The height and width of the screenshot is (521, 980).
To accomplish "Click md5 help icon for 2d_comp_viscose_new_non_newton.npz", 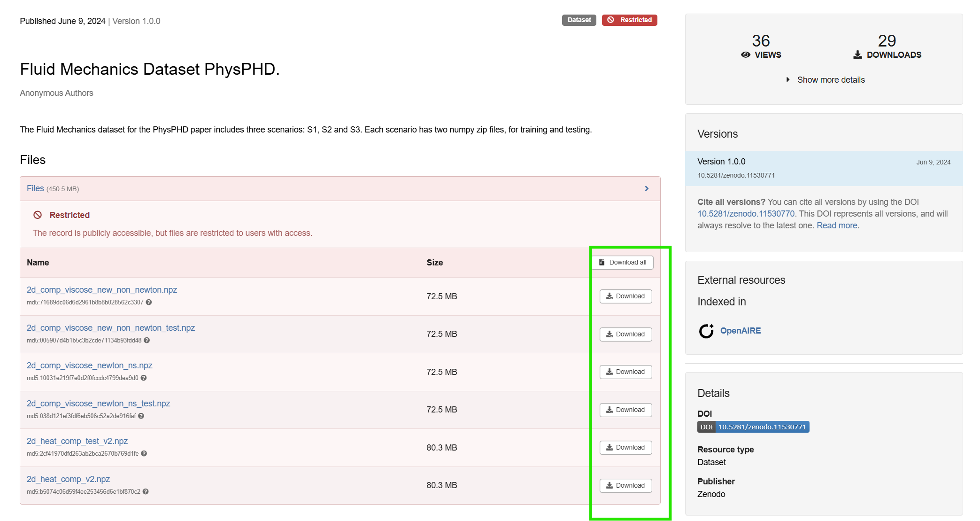I will (x=149, y=303).
